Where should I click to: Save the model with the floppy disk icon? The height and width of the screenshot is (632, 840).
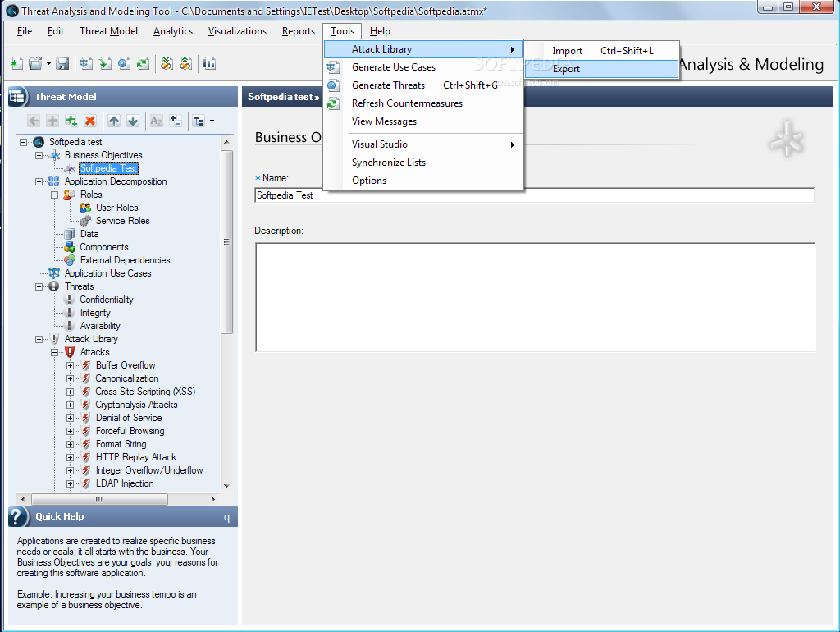pos(62,64)
